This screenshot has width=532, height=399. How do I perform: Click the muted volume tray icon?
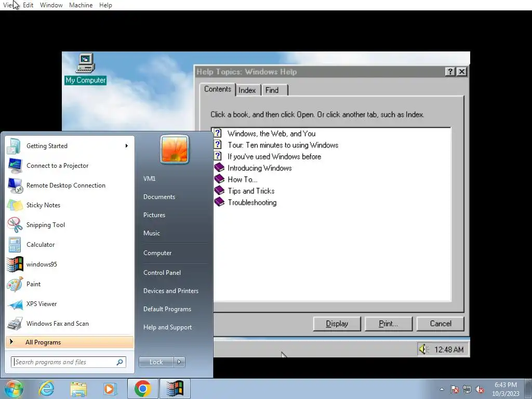click(x=480, y=390)
